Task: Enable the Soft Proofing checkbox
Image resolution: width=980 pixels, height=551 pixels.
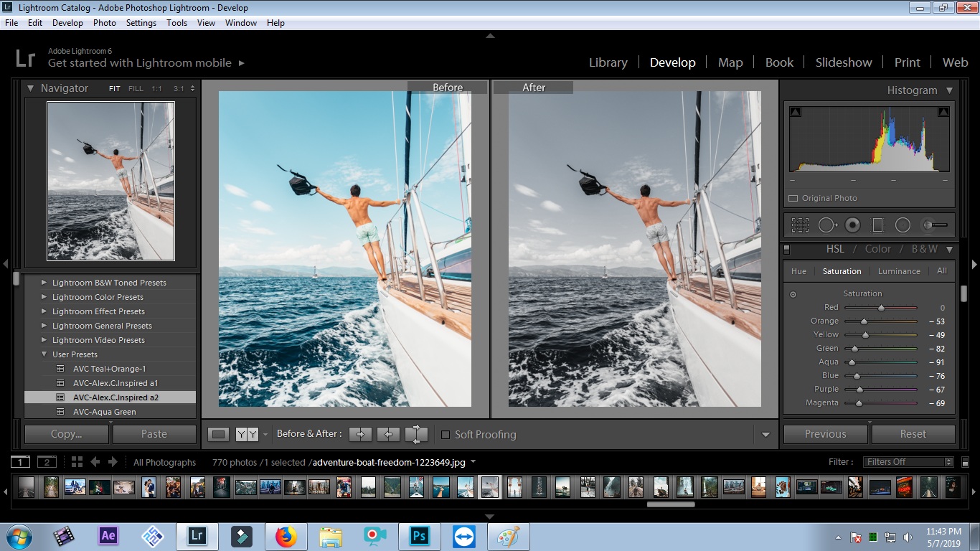Action: (446, 435)
